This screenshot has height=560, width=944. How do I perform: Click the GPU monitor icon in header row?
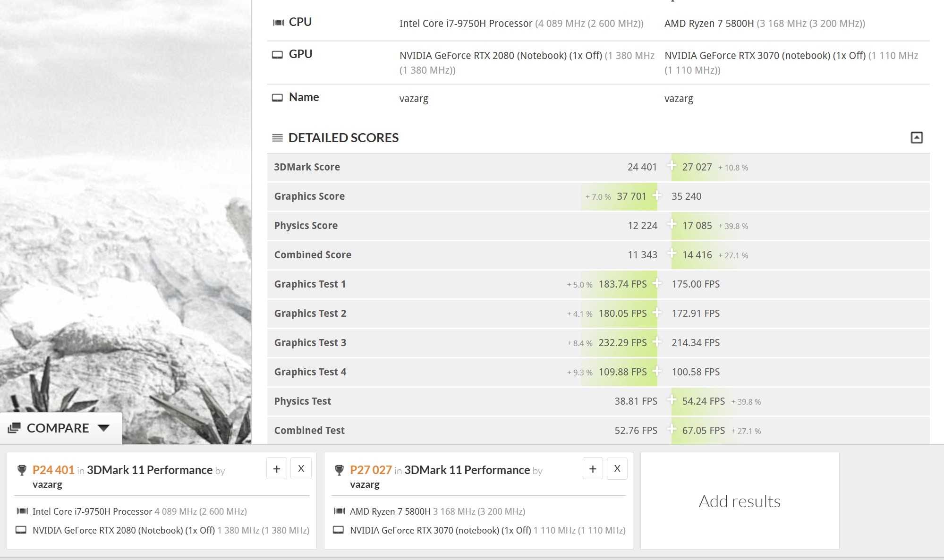(x=277, y=55)
